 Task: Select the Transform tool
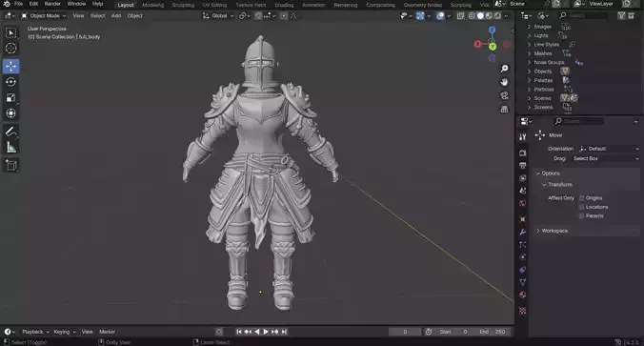11,113
